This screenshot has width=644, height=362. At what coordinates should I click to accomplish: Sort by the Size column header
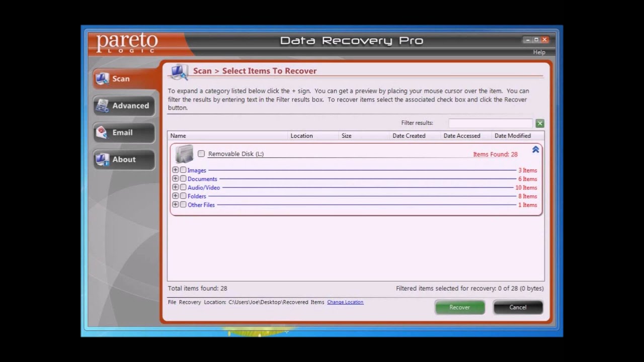365,136
